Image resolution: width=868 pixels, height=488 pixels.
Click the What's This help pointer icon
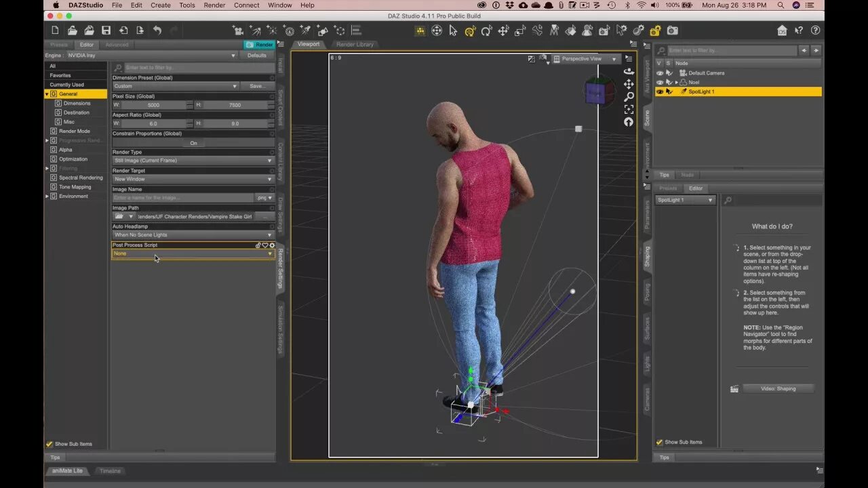pos(800,30)
